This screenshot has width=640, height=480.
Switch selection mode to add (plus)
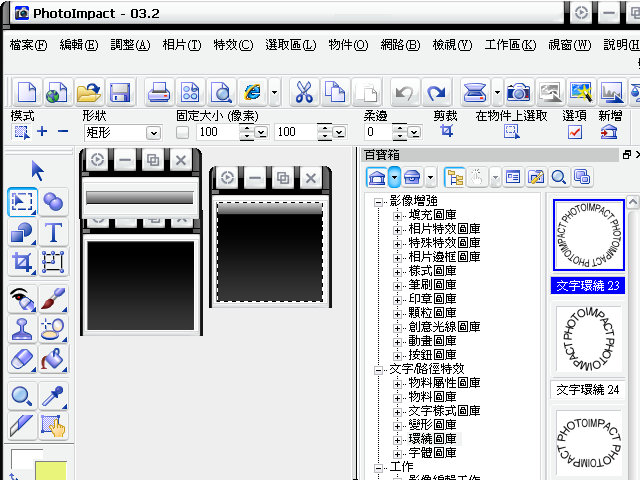42,131
